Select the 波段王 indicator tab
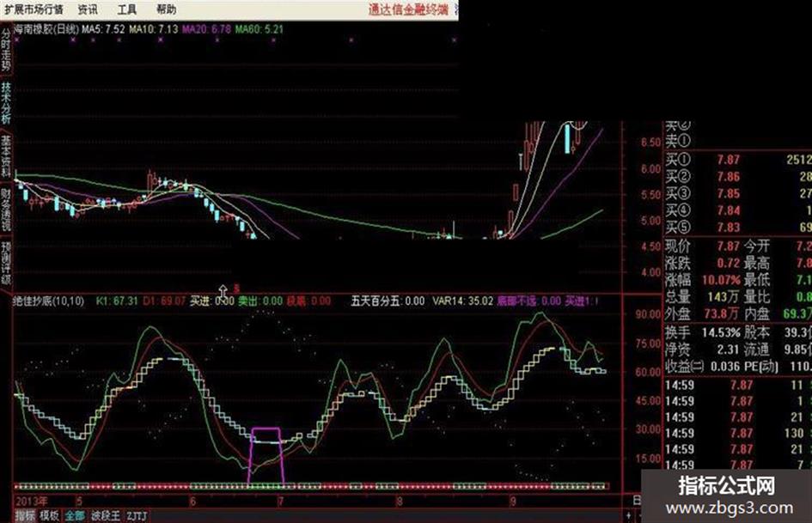812x523 pixels. click(106, 516)
